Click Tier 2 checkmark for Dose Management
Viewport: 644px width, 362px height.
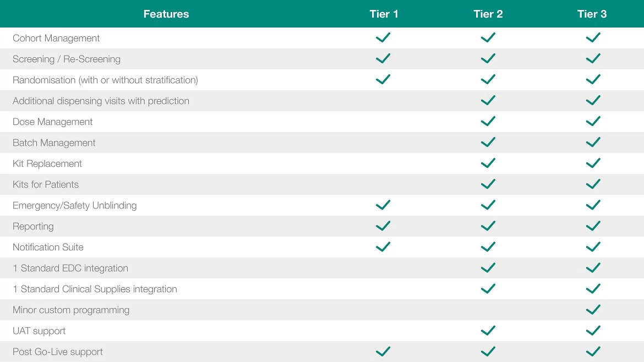pyautogui.click(x=488, y=122)
